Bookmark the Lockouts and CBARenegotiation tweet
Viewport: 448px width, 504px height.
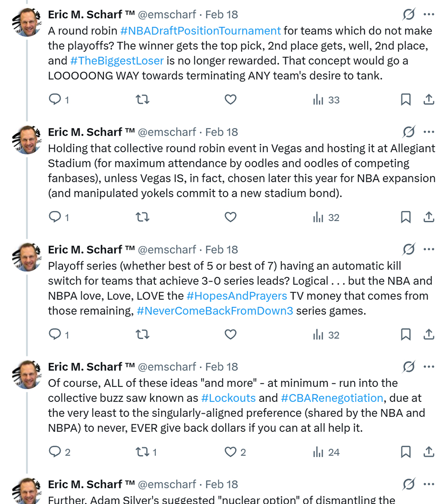406,452
